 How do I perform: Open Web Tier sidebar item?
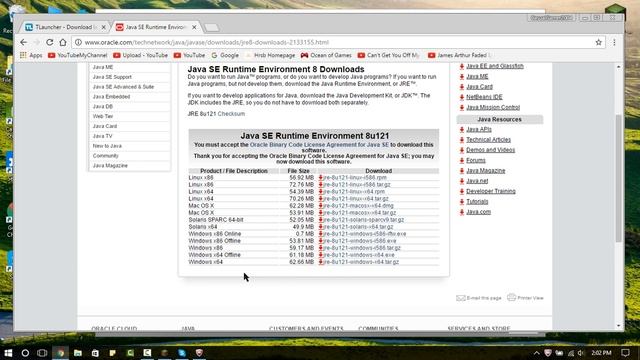point(102,116)
